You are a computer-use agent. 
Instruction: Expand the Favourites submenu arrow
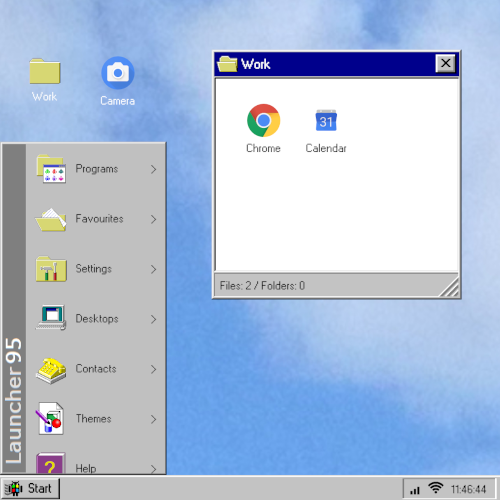(153, 219)
